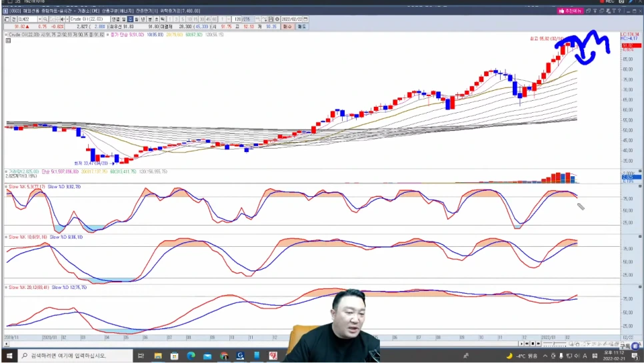The height and width of the screenshot is (363, 644).
Task: Click the speaker sound icon in toolbar
Action: coord(63,19)
